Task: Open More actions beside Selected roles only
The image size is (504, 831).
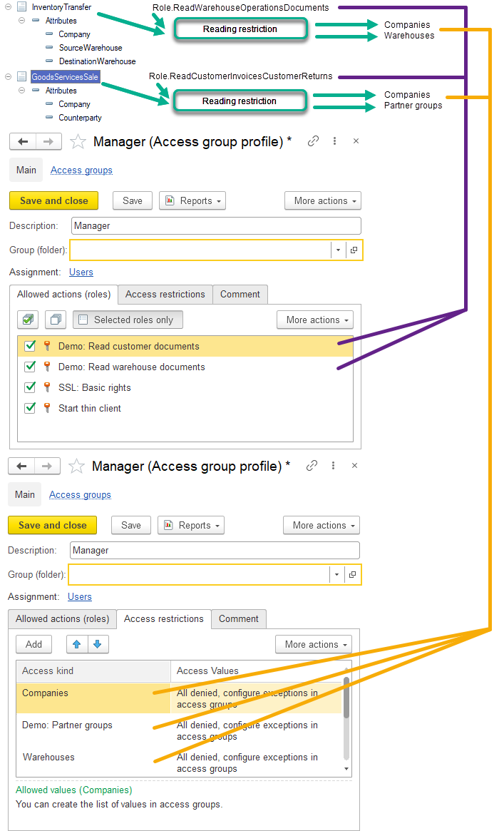Action: coord(314,320)
